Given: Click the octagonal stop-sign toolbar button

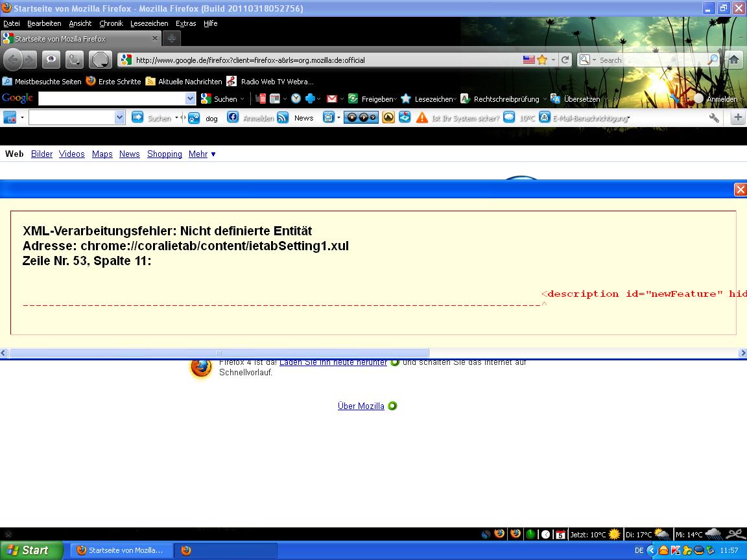Looking at the screenshot, I should [100, 60].
